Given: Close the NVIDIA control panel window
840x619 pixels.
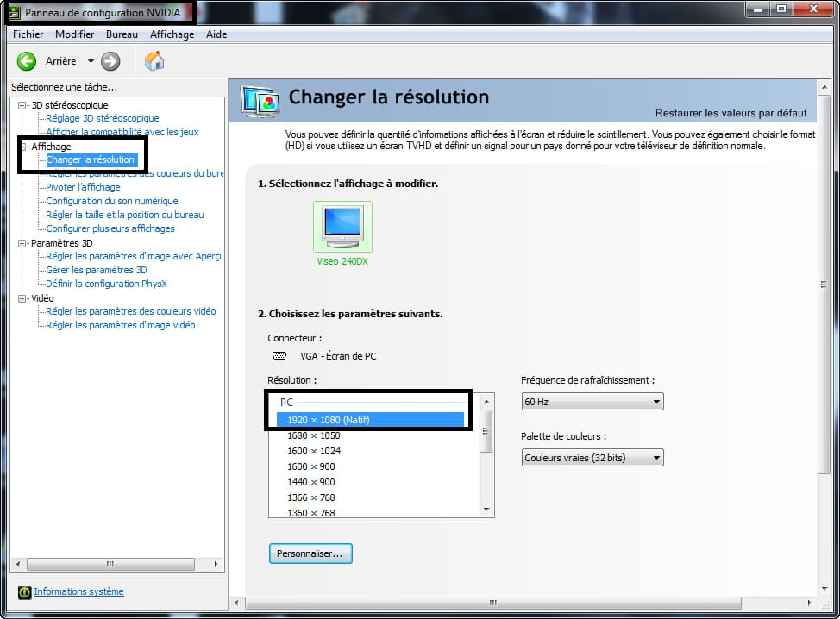Looking at the screenshot, I should coord(813,9).
